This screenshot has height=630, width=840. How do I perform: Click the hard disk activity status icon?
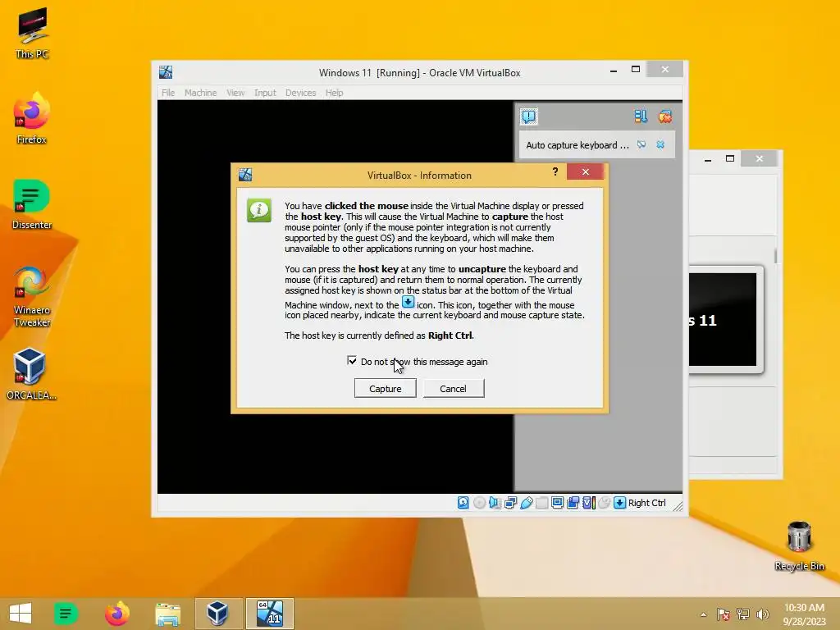pos(463,503)
